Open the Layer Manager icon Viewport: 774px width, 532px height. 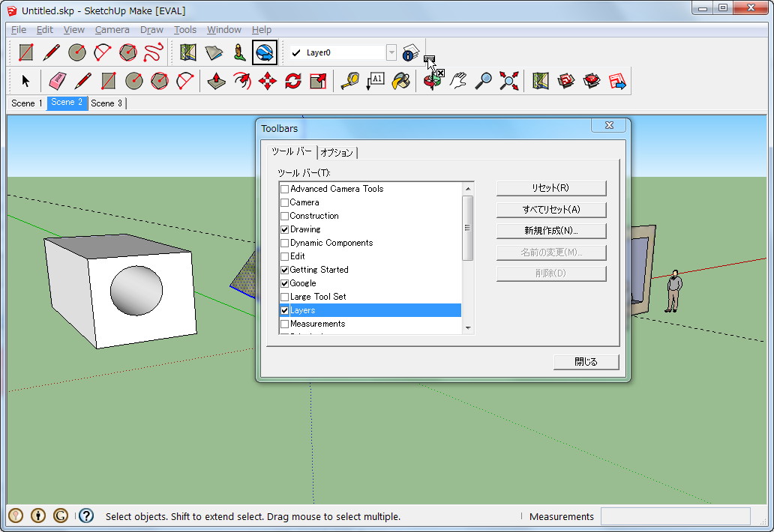pos(409,52)
